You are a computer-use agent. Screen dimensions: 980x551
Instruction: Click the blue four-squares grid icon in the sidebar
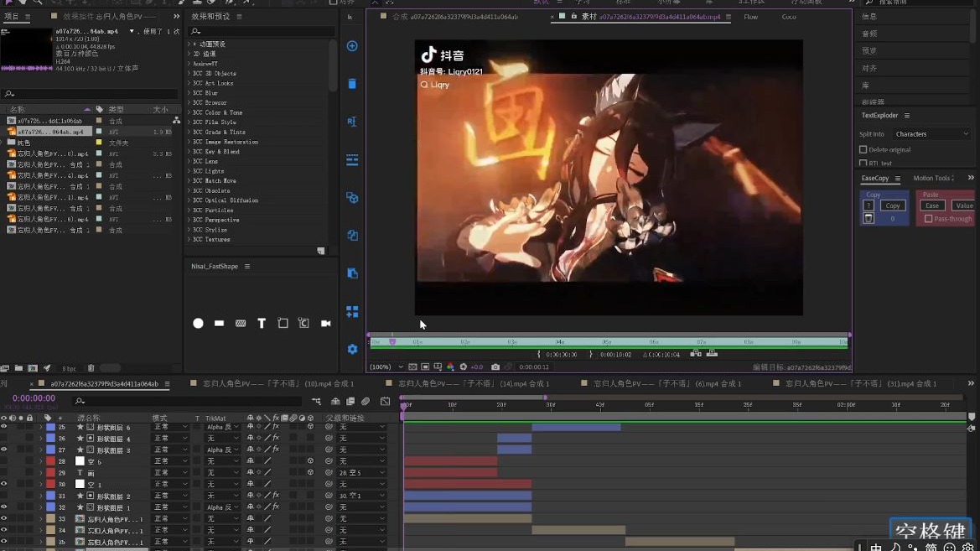coord(352,311)
